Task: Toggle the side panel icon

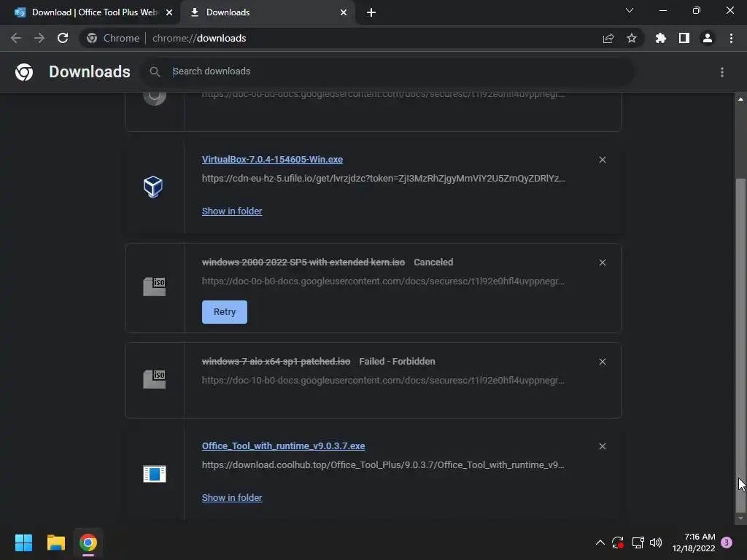Action: click(684, 38)
